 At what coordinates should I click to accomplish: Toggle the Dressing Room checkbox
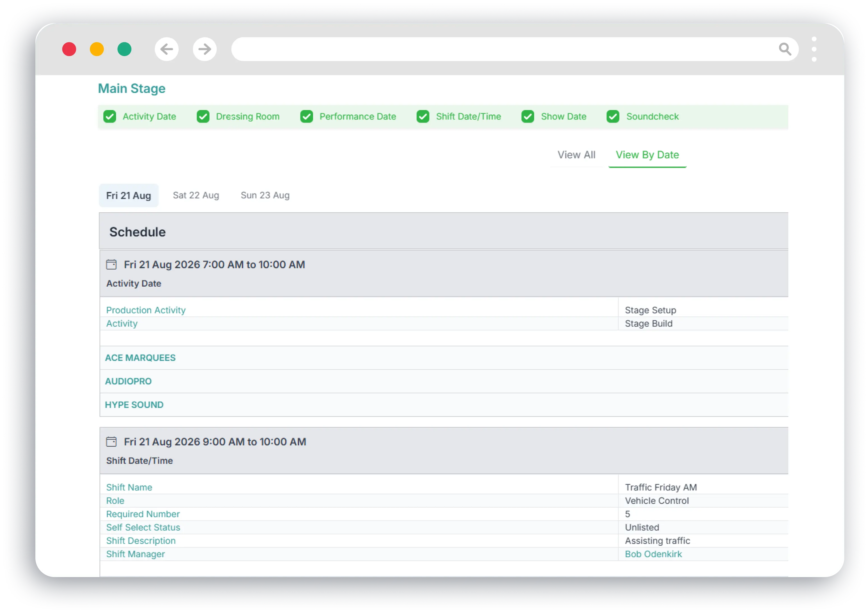203,116
